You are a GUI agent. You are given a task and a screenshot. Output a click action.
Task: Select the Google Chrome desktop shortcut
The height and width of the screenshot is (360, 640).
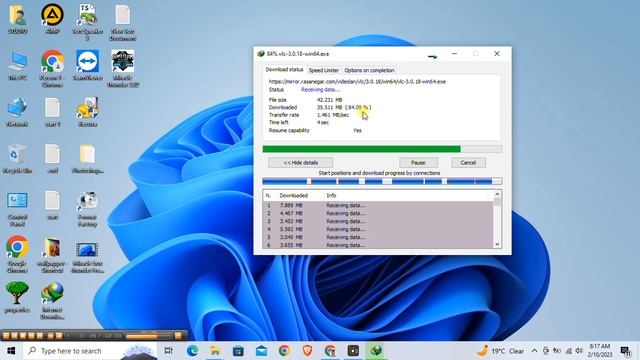click(x=17, y=254)
